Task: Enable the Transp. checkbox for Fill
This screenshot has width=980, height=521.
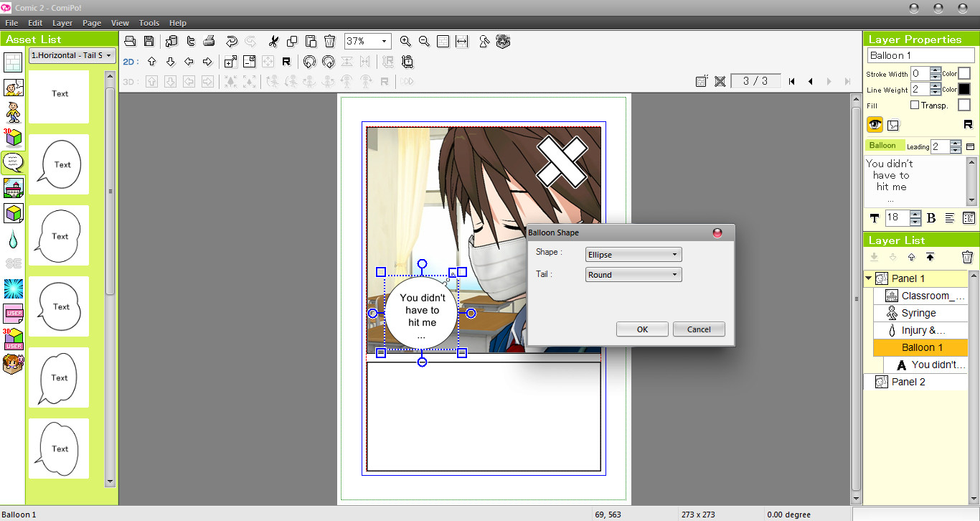Action: pos(915,105)
